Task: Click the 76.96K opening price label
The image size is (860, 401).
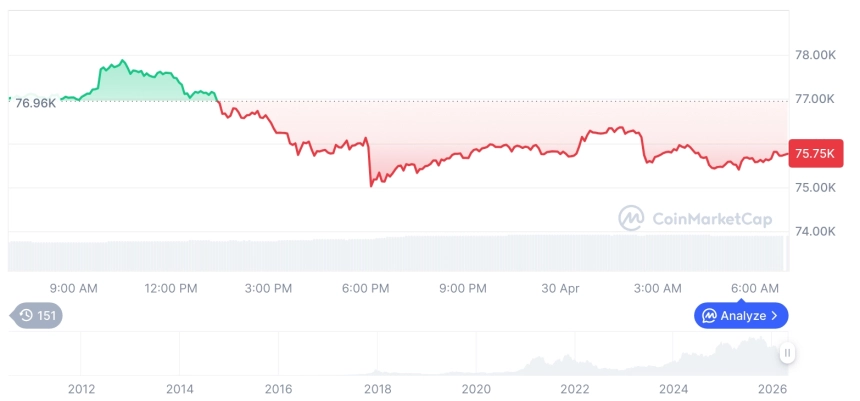Action: click(35, 103)
